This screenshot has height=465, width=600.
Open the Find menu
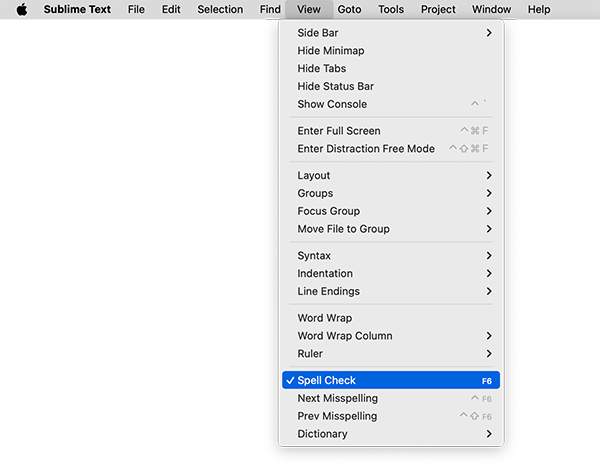(270, 9)
